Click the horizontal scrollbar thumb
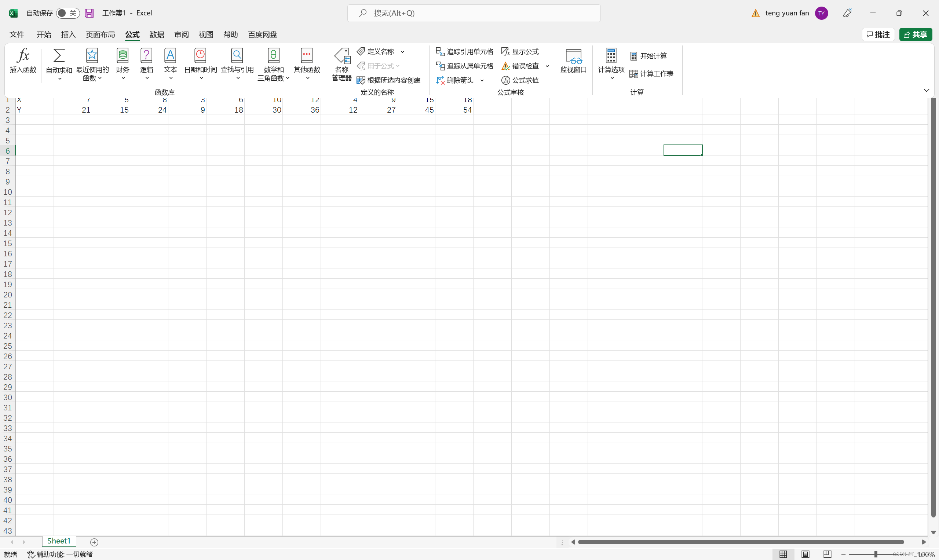This screenshot has height=560, width=939. pyautogui.click(x=741, y=542)
